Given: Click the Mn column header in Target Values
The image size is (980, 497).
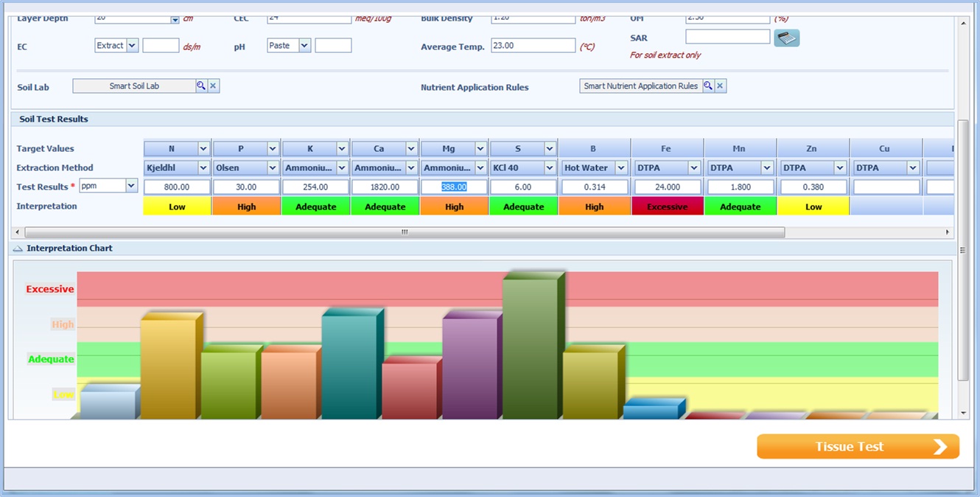Looking at the screenshot, I should 740,149.
